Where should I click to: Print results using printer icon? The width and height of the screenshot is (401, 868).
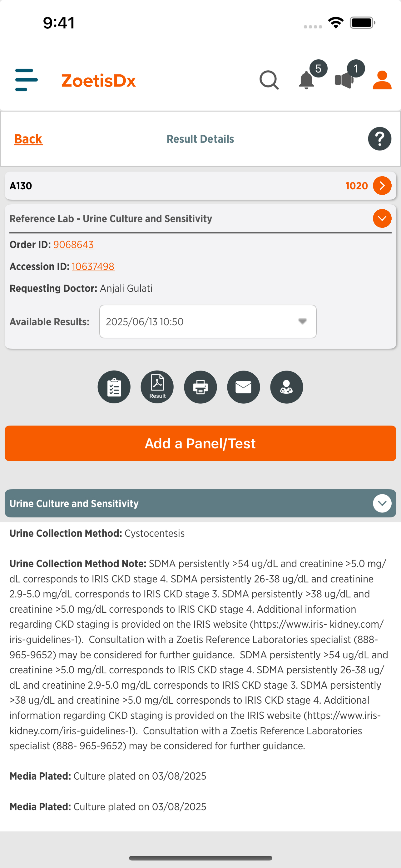point(200,387)
